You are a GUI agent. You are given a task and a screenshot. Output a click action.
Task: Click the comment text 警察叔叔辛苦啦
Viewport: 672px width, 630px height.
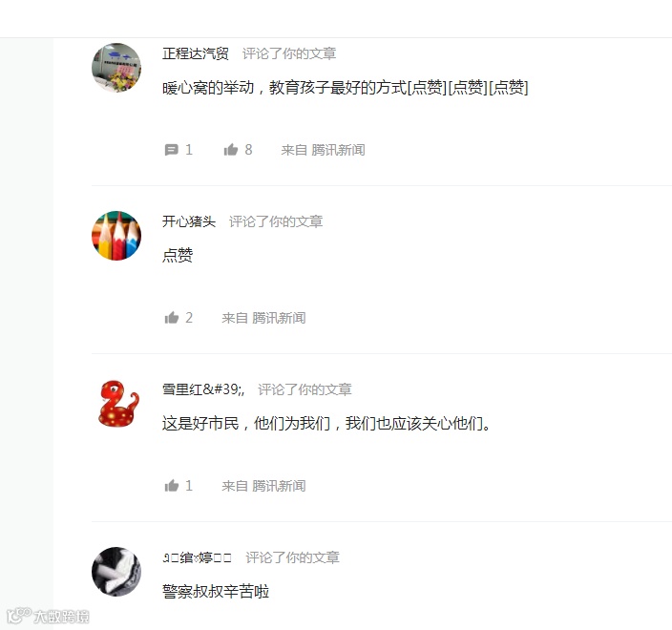216,592
